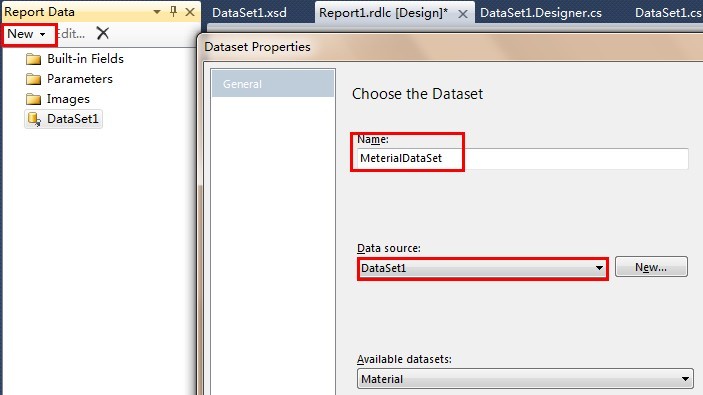The image size is (703, 395).
Task: Click the Data source: label
Action: click(x=389, y=248)
